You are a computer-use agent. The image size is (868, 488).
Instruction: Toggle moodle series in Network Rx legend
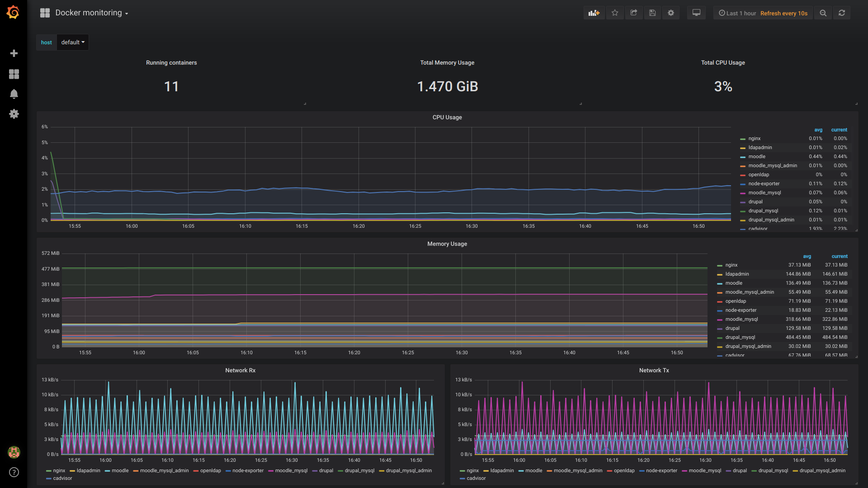(120, 471)
